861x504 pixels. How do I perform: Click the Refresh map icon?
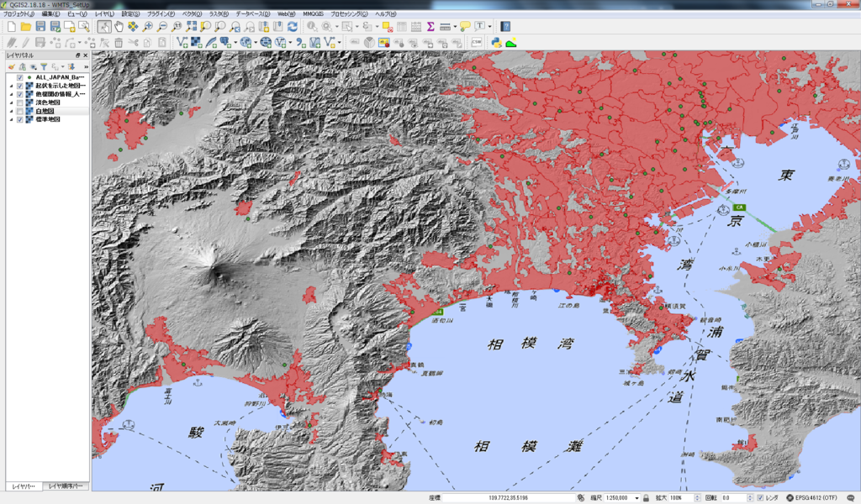[293, 26]
